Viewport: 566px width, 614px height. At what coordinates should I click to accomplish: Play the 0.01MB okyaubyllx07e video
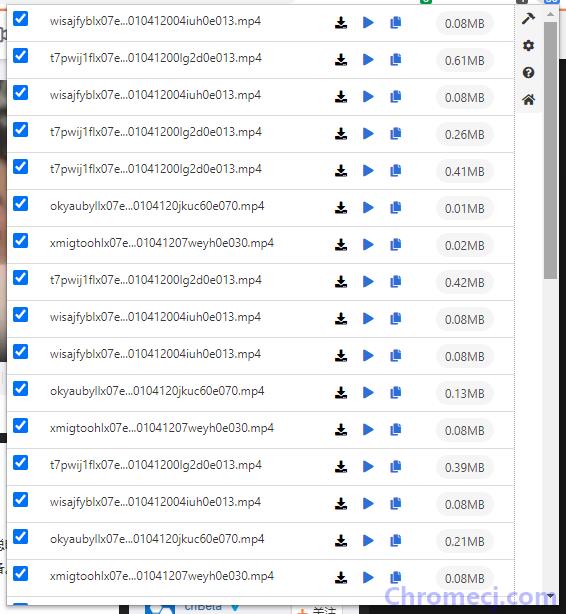368,208
